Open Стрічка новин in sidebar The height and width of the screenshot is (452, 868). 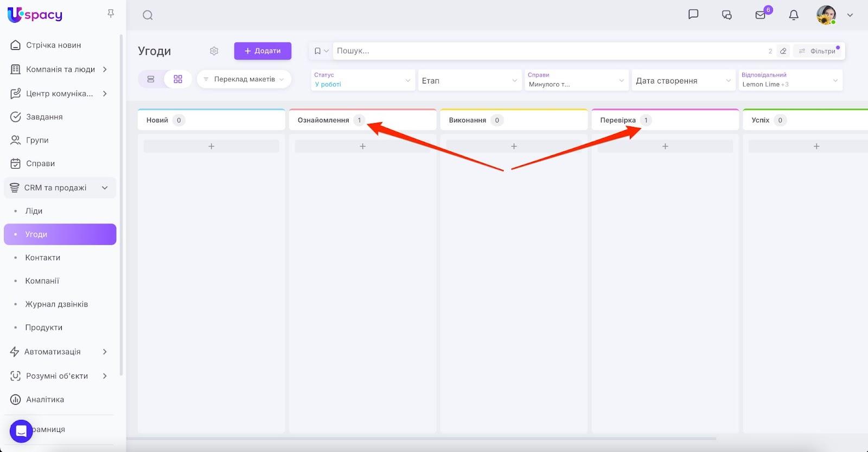point(53,45)
